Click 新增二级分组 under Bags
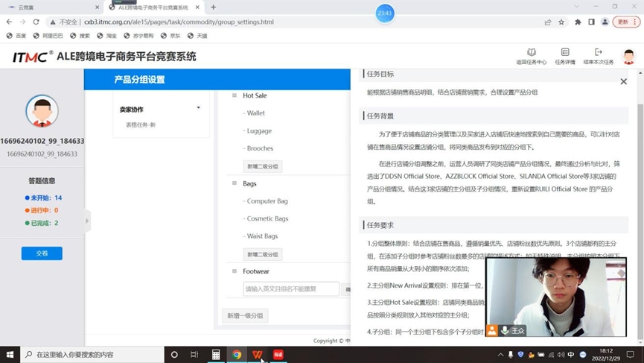Viewport: 644px width, 363px height. (x=263, y=254)
